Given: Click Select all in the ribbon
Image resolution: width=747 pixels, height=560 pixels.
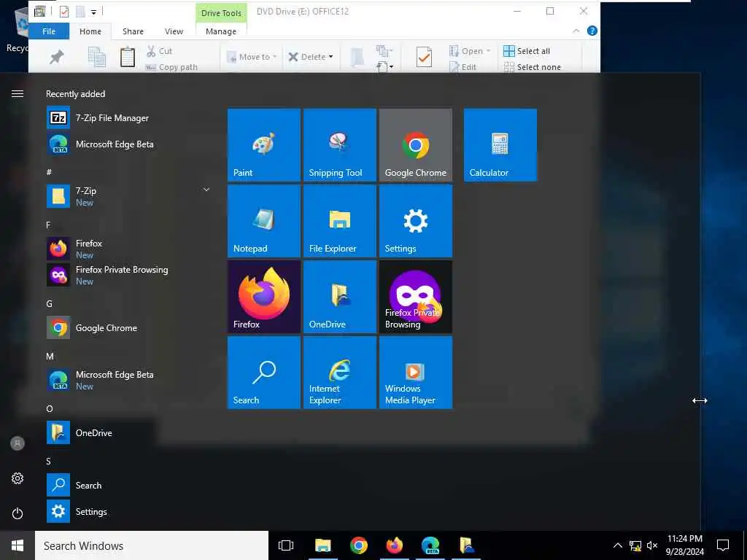Looking at the screenshot, I should (527, 51).
